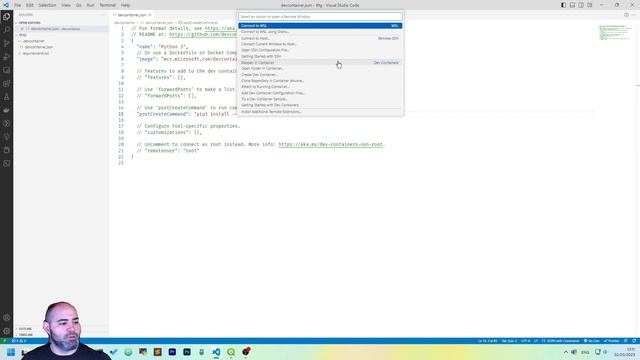Screen dimensions: 640x360
Task: Open Explorer views and more actions ellipsis
Action: pos(103,15)
